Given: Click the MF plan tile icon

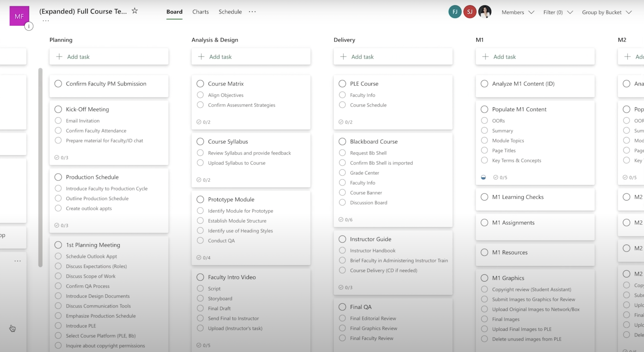Looking at the screenshot, I should [x=19, y=16].
